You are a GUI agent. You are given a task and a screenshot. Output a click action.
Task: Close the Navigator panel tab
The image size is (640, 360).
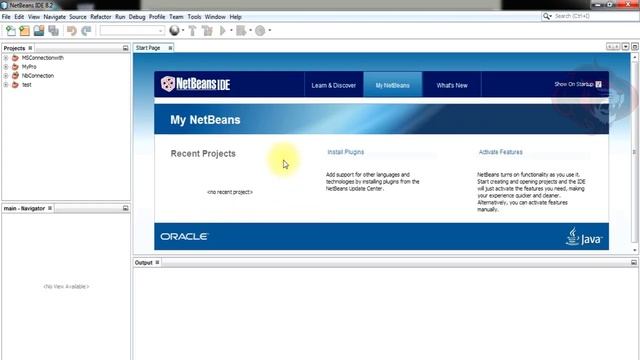tap(50, 208)
